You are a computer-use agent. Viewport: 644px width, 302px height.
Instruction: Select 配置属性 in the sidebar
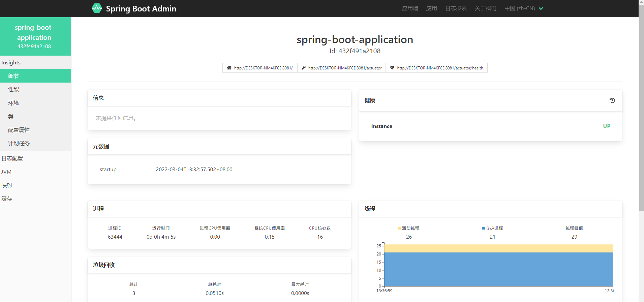pos(35,130)
